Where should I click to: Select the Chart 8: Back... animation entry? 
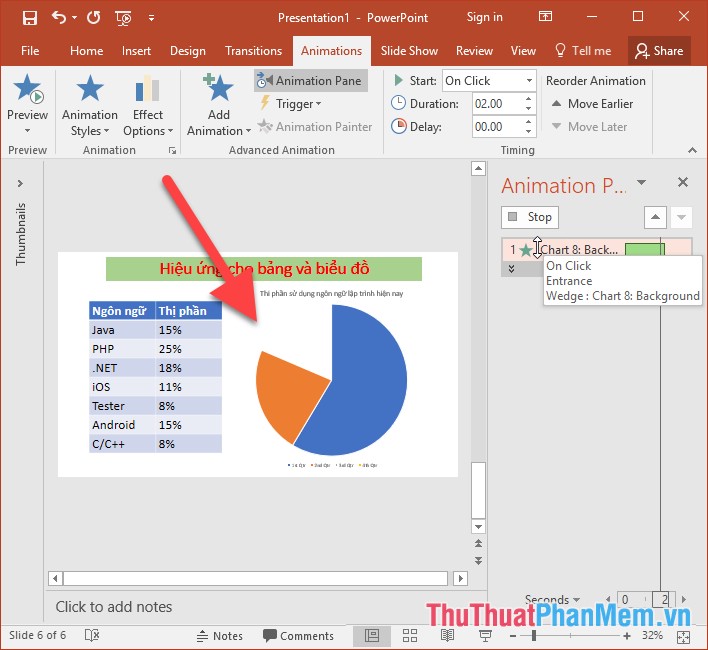[596, 249]
